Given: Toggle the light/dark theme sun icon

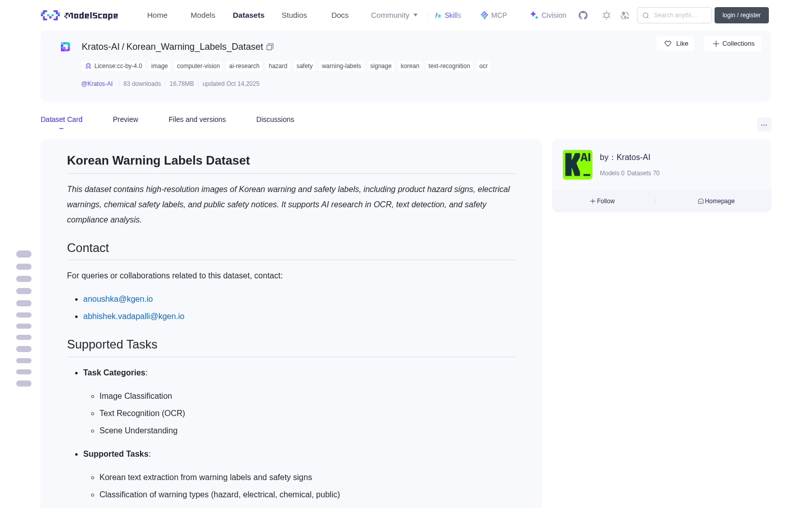Looking at the screenshot, I should tap(606, 15).
